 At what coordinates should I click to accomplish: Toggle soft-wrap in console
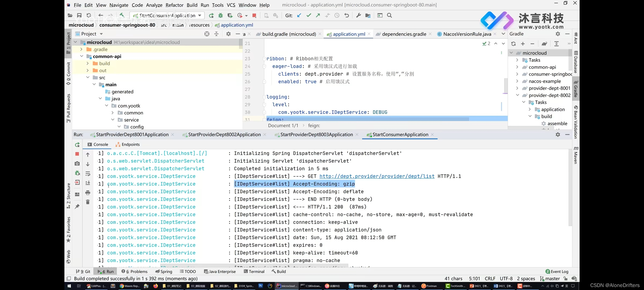(88, 174)
